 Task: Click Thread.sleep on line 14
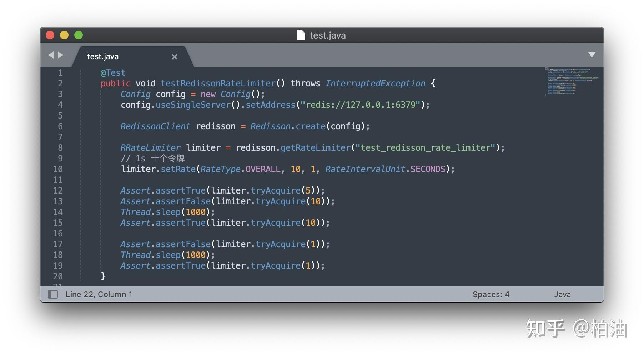coord(150,212)
